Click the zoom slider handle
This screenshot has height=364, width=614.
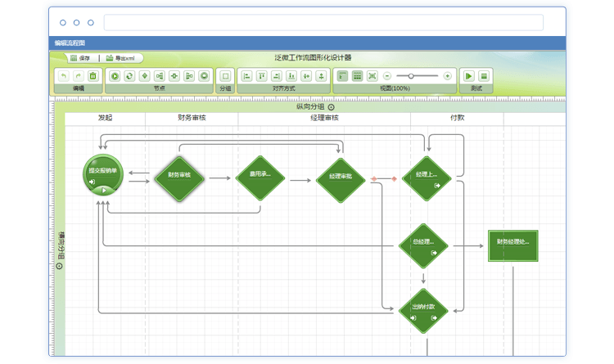click(411, 76)
